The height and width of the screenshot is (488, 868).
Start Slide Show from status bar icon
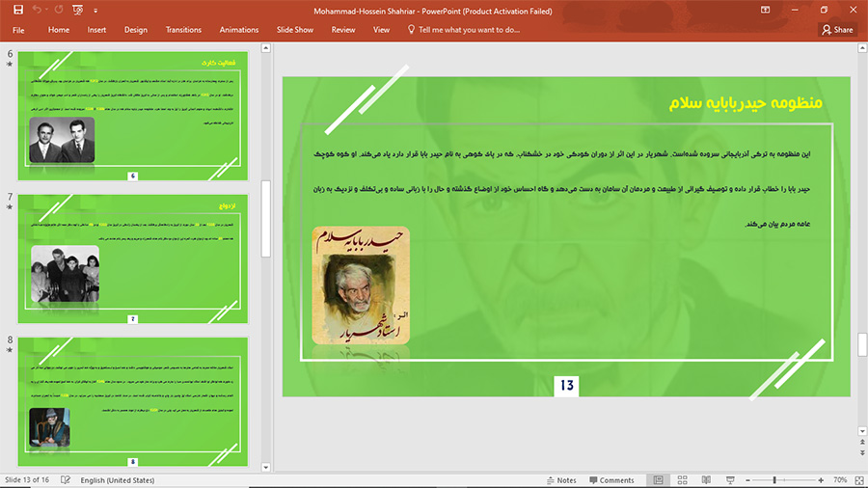point(730,480)
